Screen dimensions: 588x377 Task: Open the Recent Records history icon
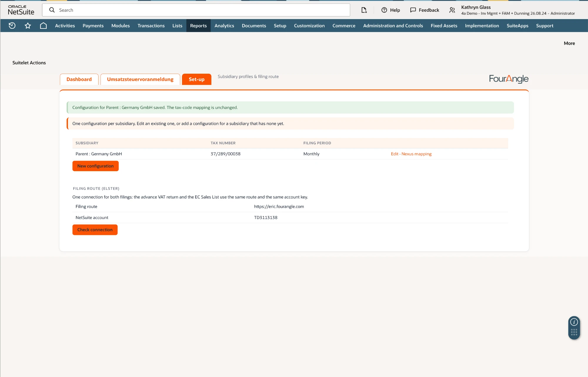pos(12,26)
